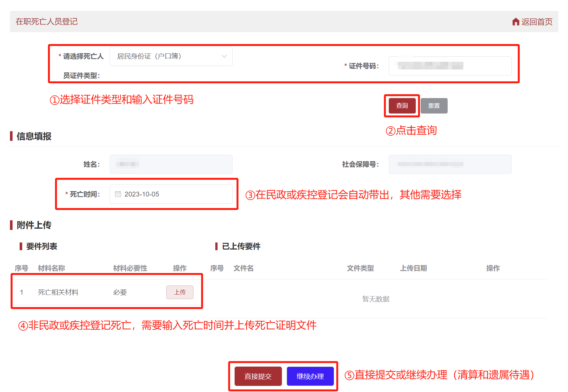The height and width of the screenshot is (392, 568).
Task: Open the 返回首页 homepage link
Action: tap(537, 22)
